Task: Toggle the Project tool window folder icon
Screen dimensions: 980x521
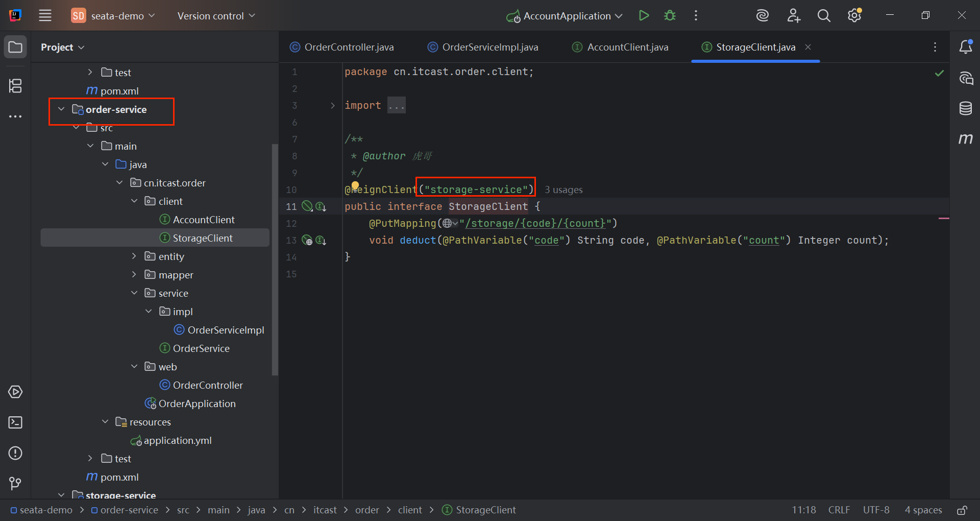Action: (15, 48)
